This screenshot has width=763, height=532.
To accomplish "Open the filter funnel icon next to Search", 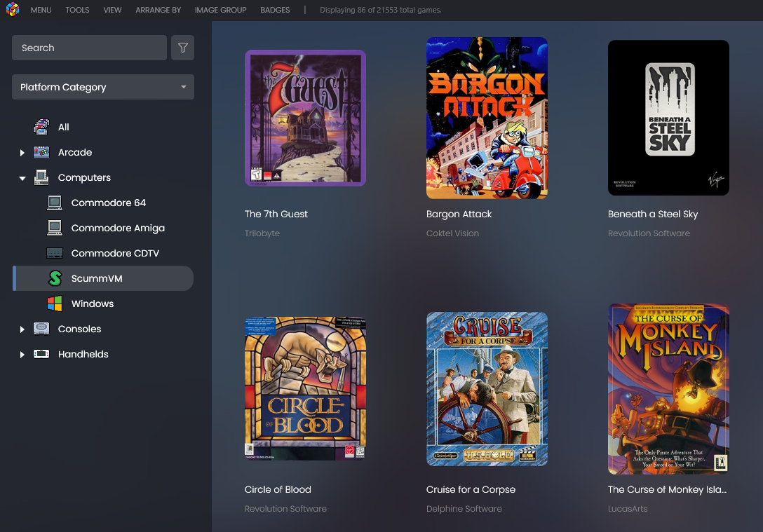I will click(182, 48).
